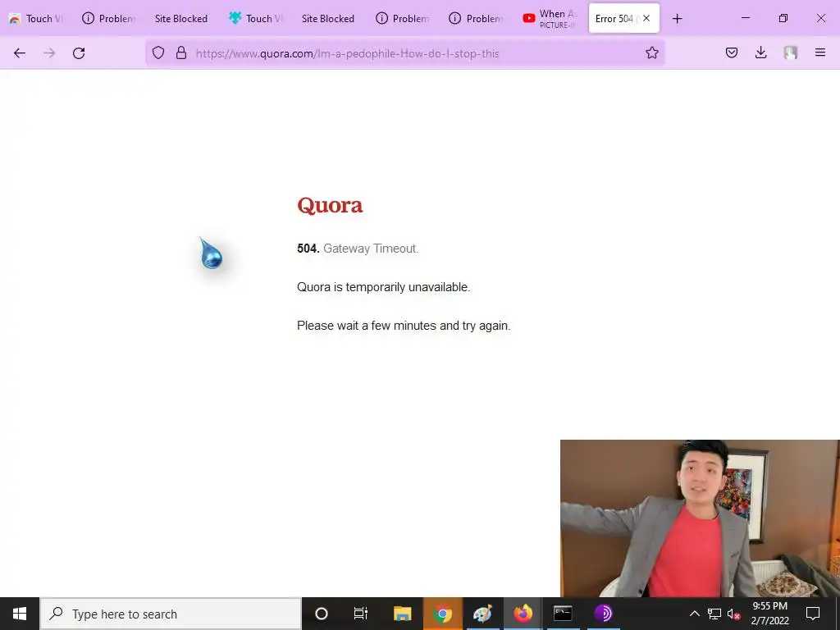
Task: Click the Quora logo heading
Action: (330, 205)
